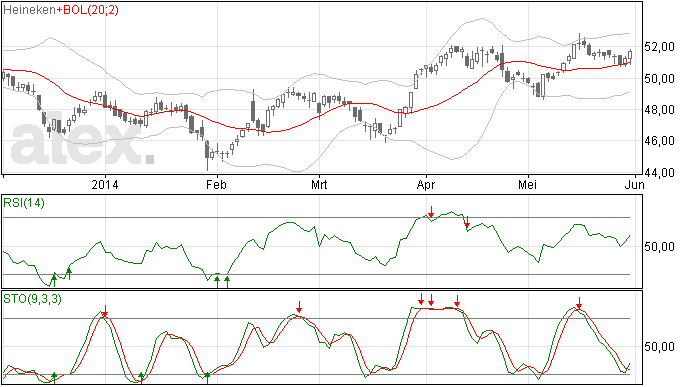The image size is (690, 387).
Task: Click the 48,00 price axis label
Action: click(x=659, y=110)
